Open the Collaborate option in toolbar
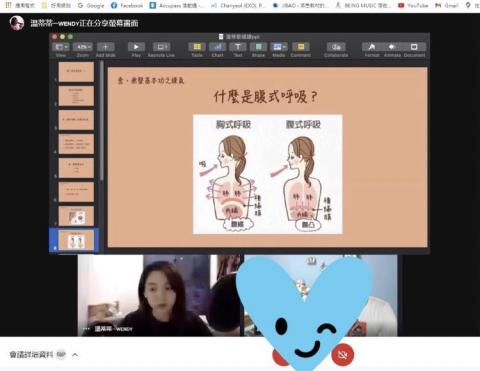The image size is (480, 371). (x=336, y=47)
